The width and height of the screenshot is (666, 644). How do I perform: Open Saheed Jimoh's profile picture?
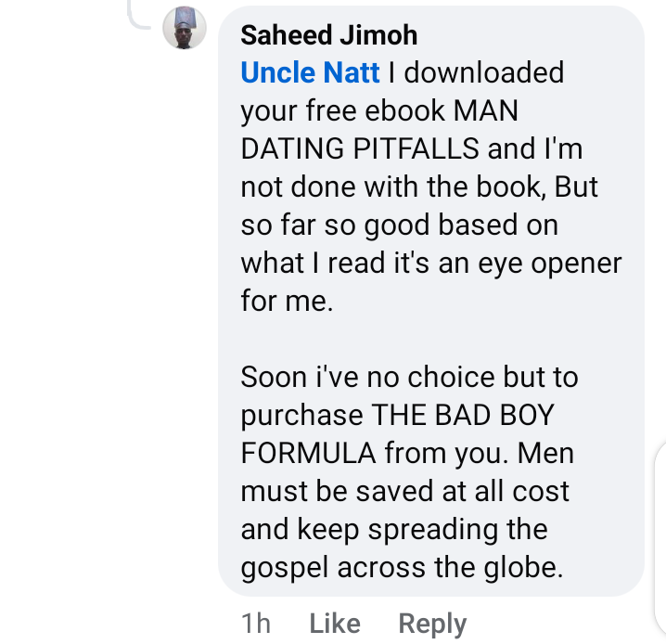[185, 28]
